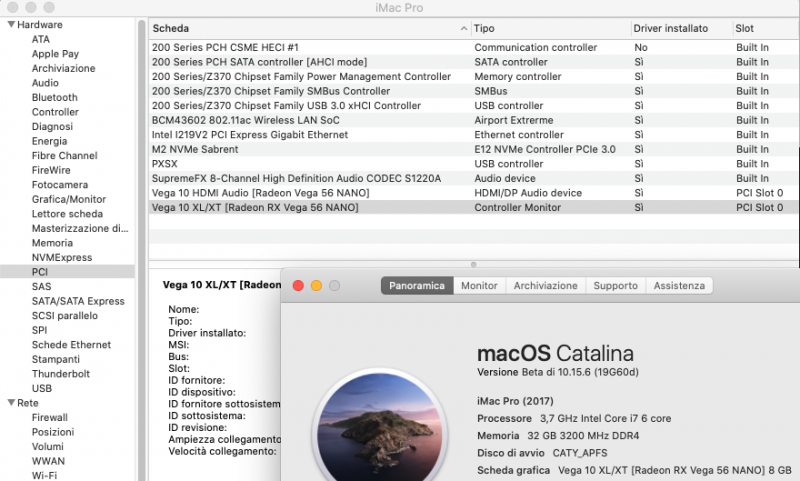Collapse the Rete section triangle
The height and width of the screenshot is (481, 800).
11,403
